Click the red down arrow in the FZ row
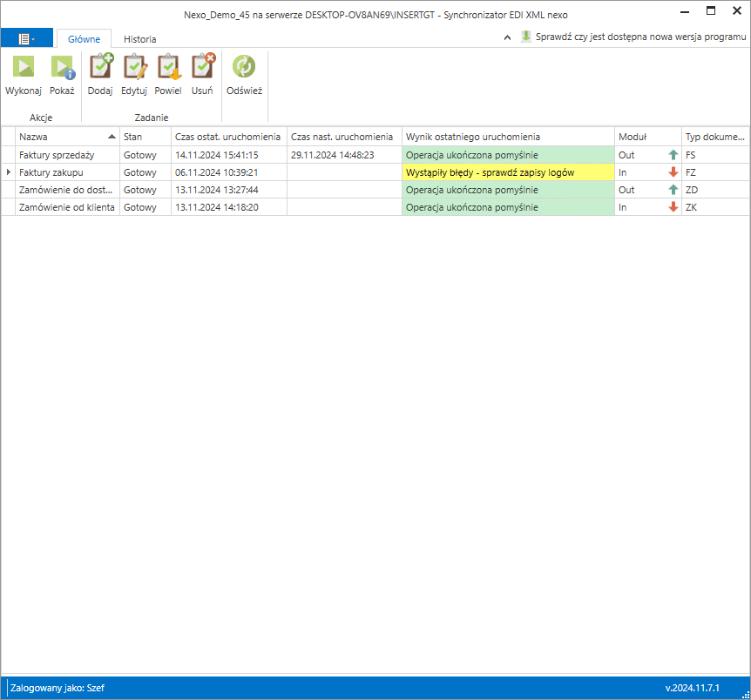 pyautogui.click(x=673, y=172)
